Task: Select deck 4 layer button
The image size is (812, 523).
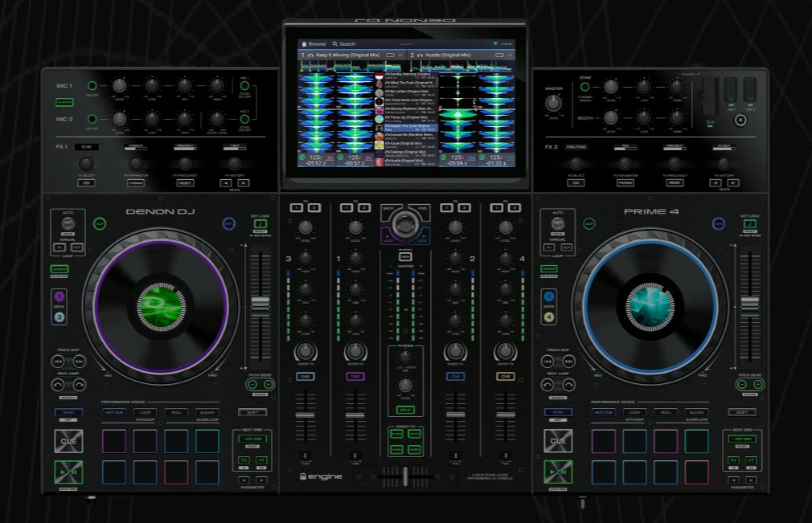Action: (549, 317)
